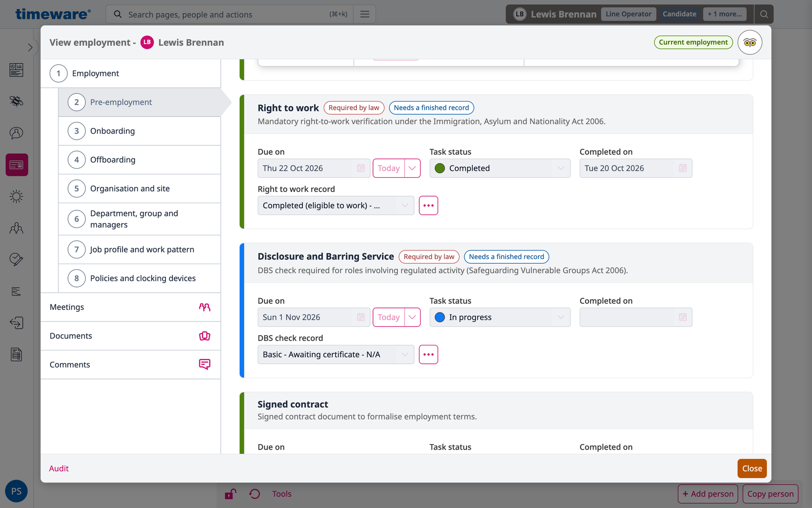
Task: Select the highlighted card icon in left sidebar
Action: coord(17,165)
